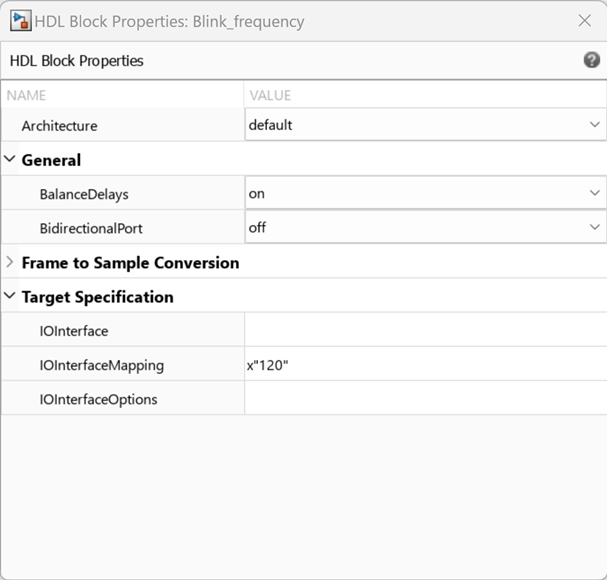Select the BidirectionalPort property label
Screen dimensions: 607x580
click(91, 228)
